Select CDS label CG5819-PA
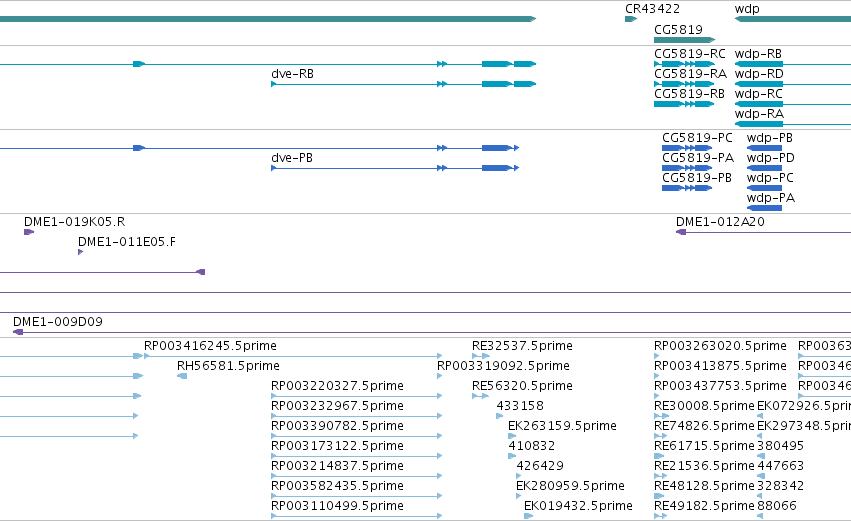Image resolution: width=851 pixels, height=521 pixels. coord(698,158)
